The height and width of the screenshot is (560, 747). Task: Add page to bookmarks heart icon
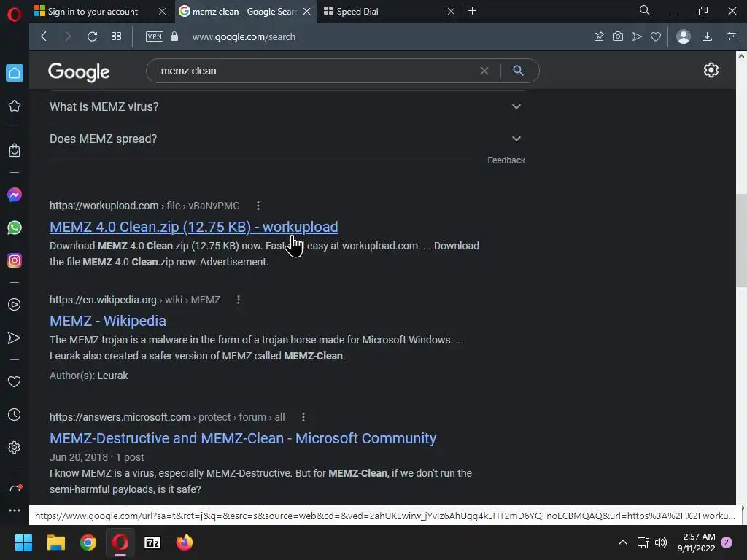coord(656,36)
